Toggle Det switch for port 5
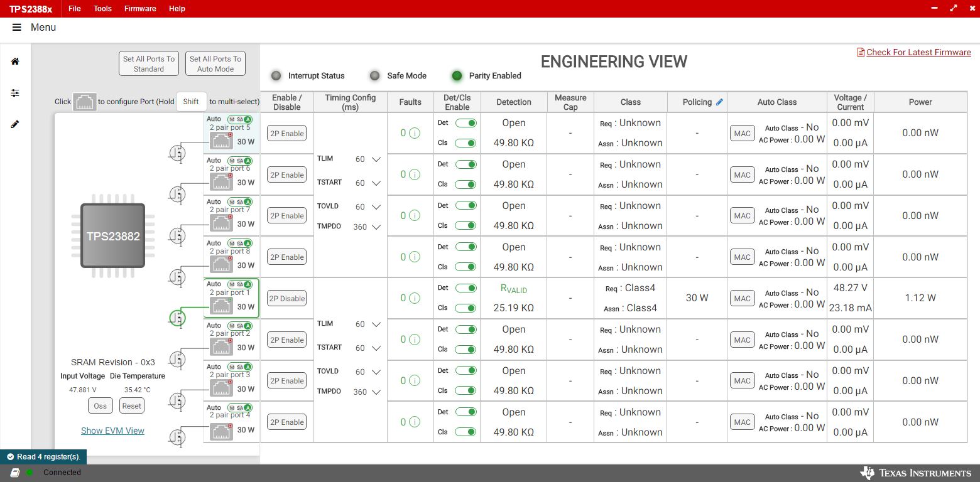The width and height of the screenshot is (980, 482). (x=465, y=123)
